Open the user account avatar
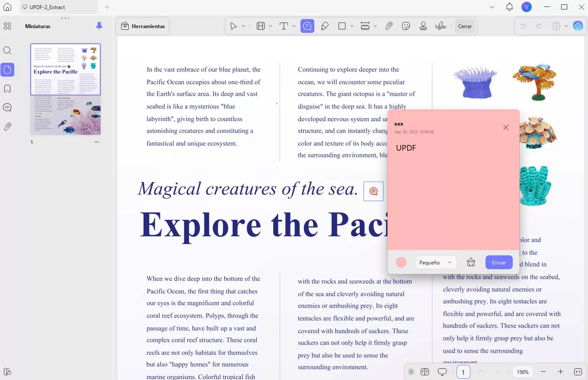Screen dimensions: 588x380 click(527, 7)
